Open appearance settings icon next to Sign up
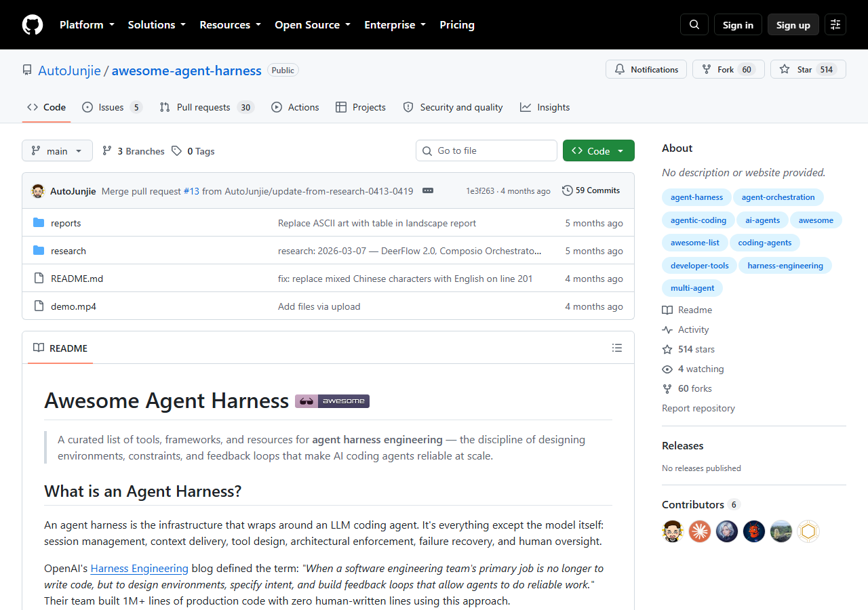 (835, 24)
